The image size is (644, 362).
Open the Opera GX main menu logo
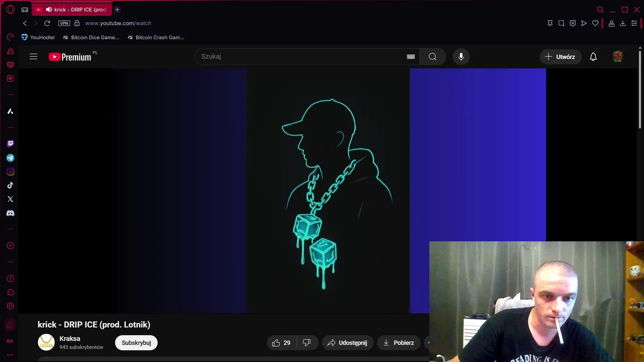(10, 10)
